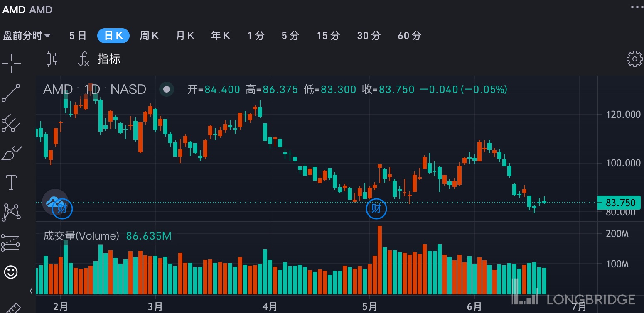Click the cloud icon on chart
Viewport: 644px width, 313px height.
pyautogui.click(x=54, y=202)
